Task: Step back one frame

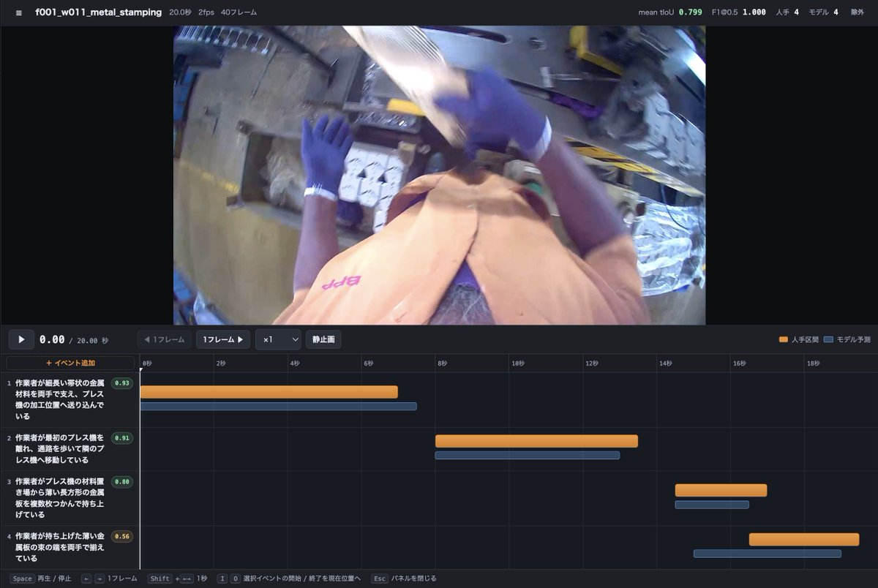Action: point(165,339)
